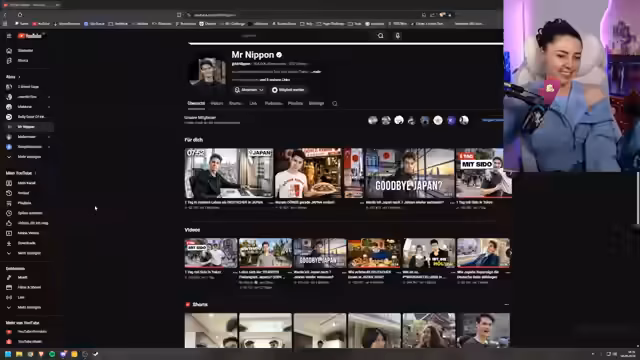Open Meine Videos in sidebar
This screenshot has width=640, height=360.
coord(28,233)
